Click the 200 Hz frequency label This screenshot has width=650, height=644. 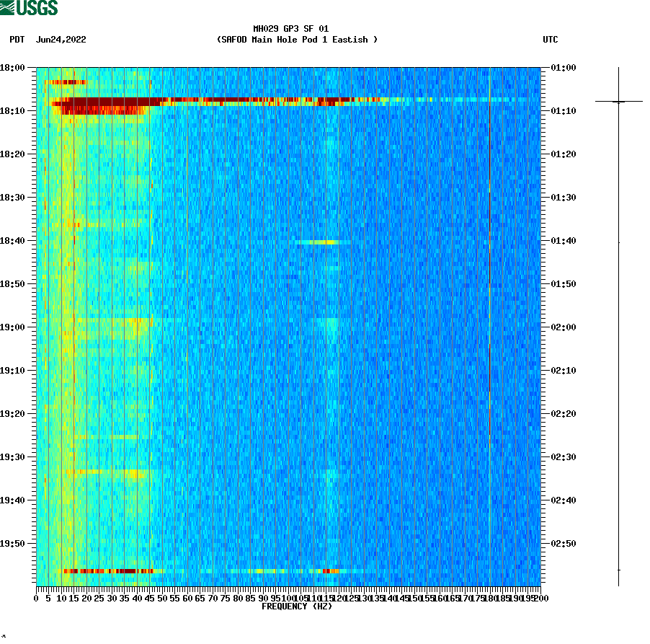pyautogui.click(x=538, y=597)
